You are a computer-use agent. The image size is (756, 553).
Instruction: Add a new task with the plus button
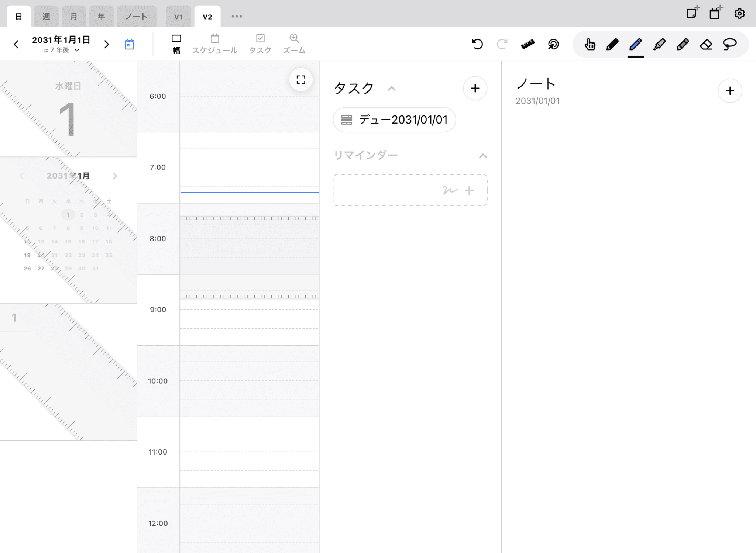pyautogui.click(x=475, y=89)
